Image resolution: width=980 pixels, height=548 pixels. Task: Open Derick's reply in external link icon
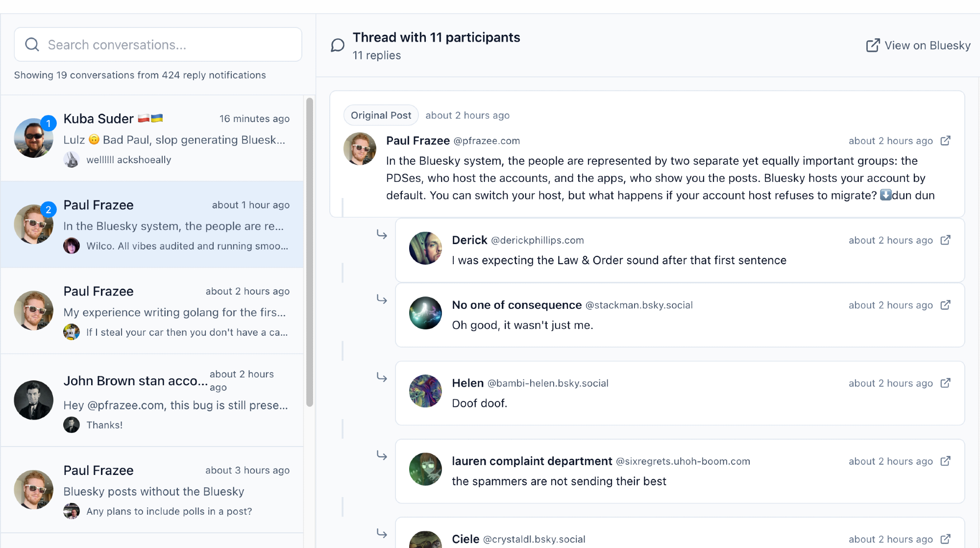coord(945,240)
